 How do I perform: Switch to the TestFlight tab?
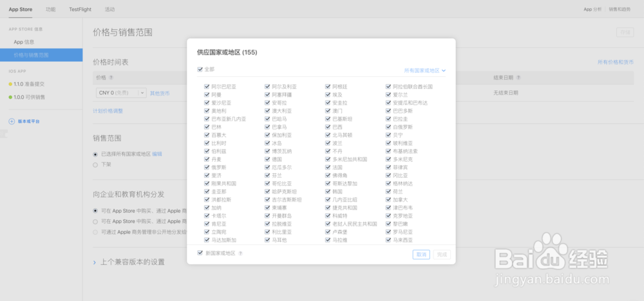click(80, 9)
